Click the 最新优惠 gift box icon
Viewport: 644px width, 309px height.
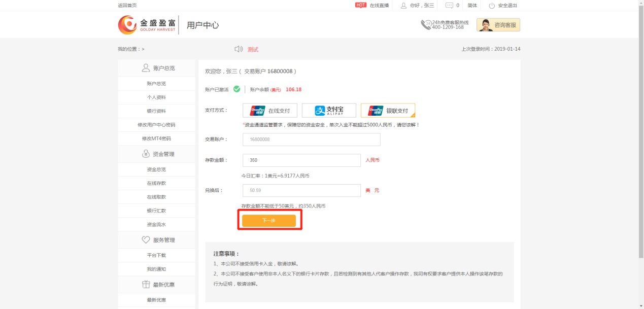[x=146, y=285]
